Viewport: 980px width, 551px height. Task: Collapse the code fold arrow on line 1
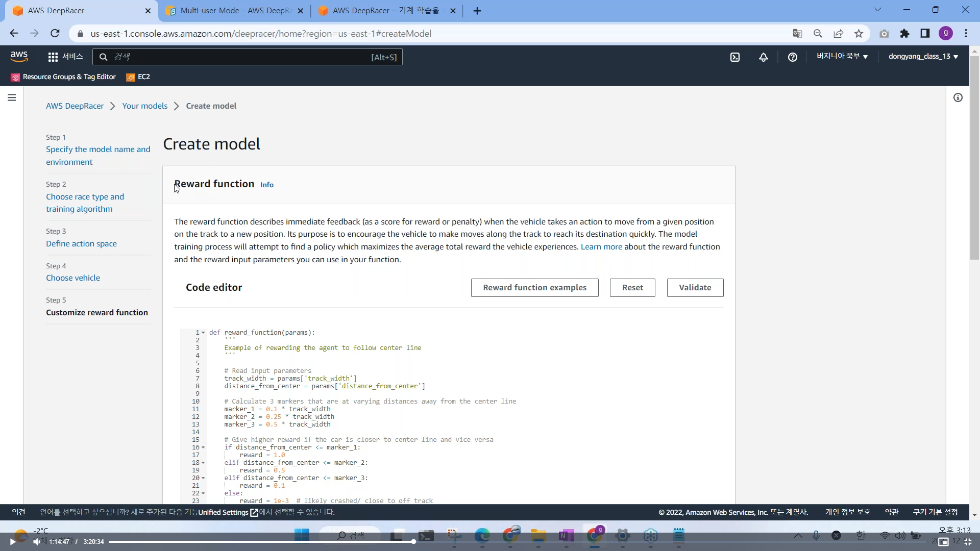pos(203,333)
